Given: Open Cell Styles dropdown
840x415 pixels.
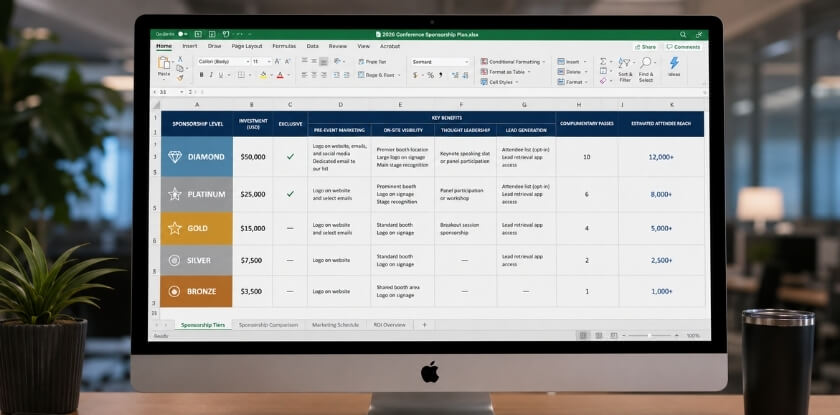Looking at the screenshot, I should 499,82.
